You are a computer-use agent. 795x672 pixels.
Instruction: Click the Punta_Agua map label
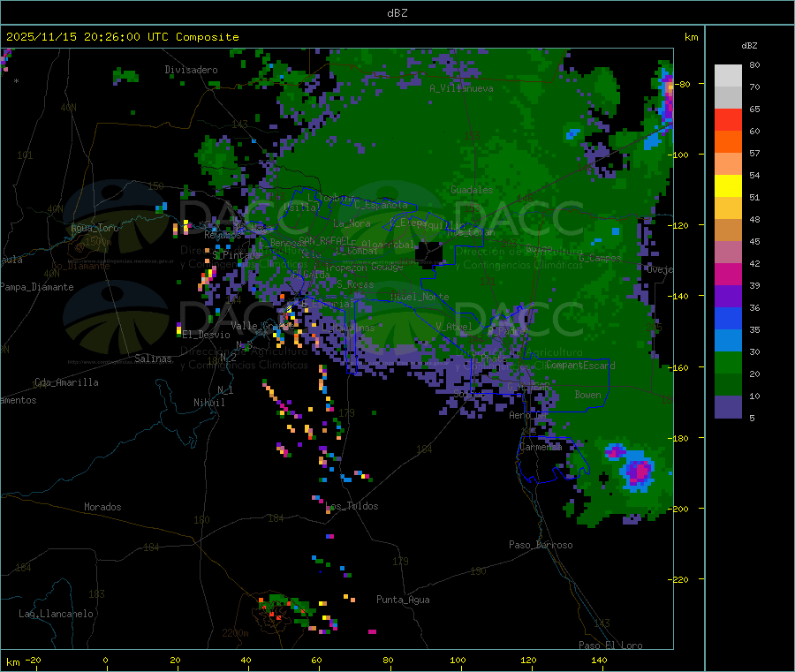coord(403,600)
